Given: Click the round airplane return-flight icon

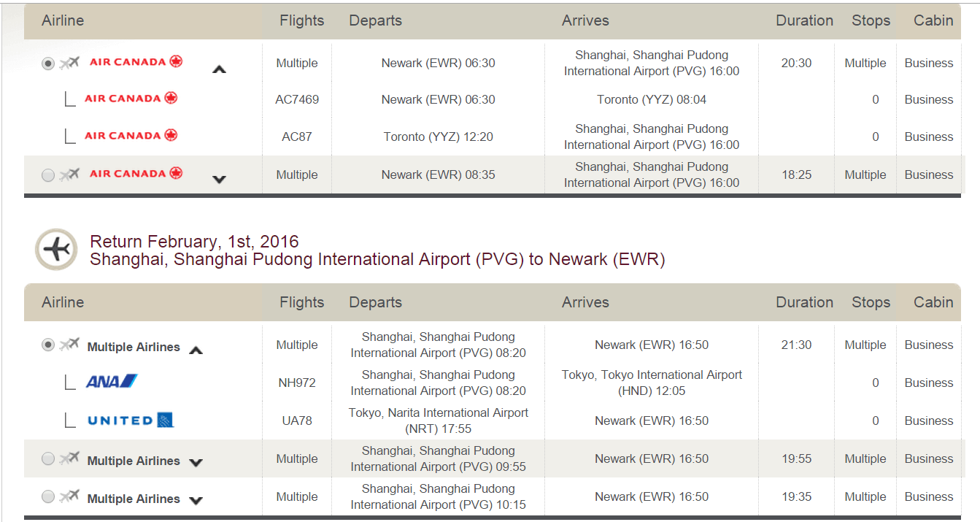Looking at the screenshot, I should (x=56, y=250).
